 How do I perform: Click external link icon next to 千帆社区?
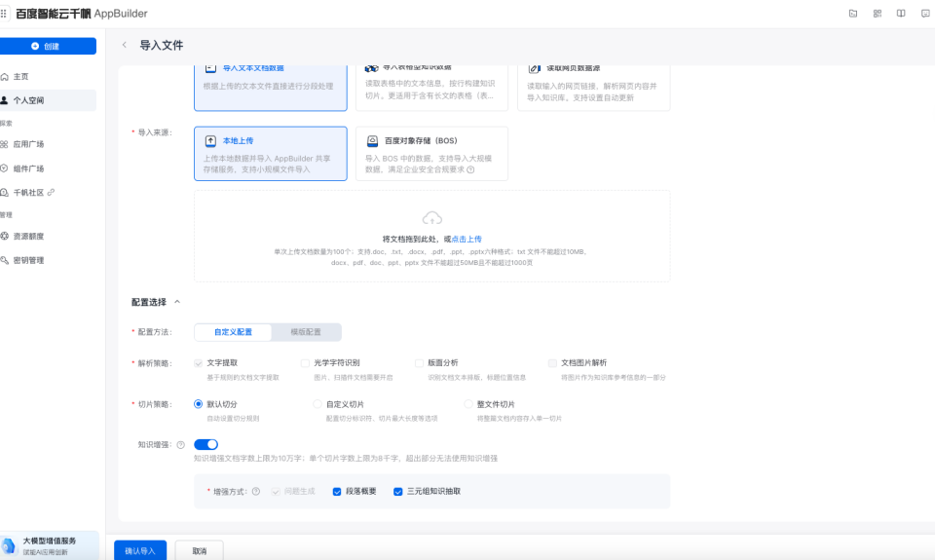coord(51,192)
